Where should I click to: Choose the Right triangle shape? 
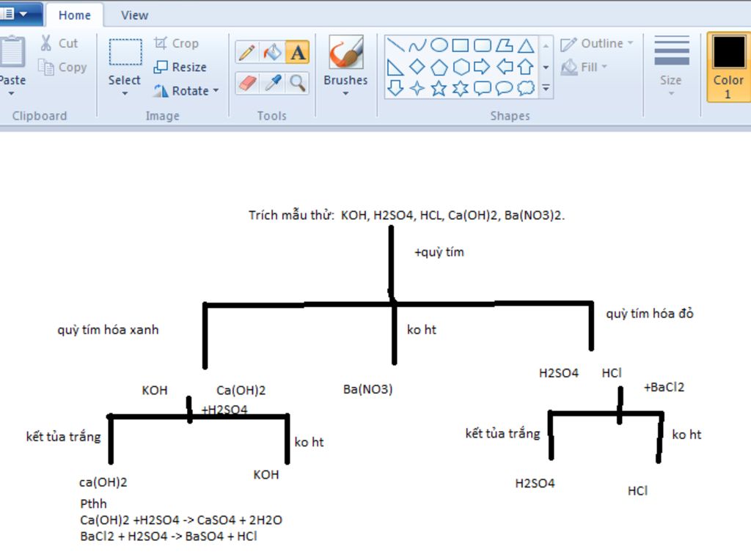coord(395,67)
